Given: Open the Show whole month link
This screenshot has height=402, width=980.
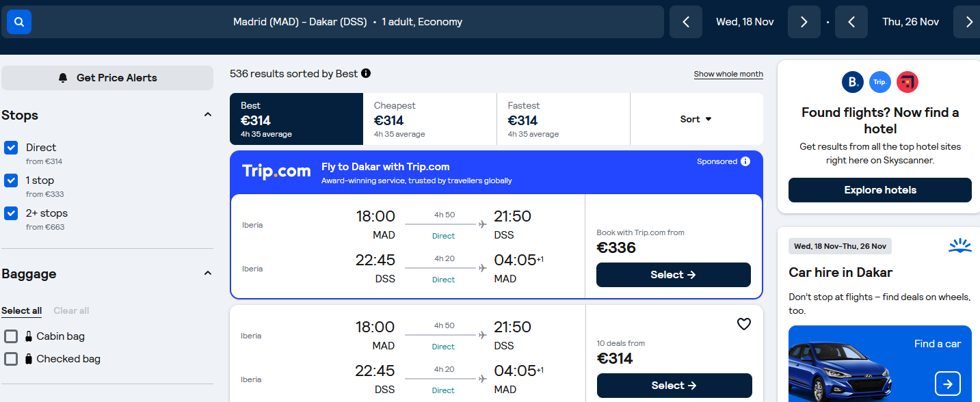Looking at the screenshot, I should point(728,74).
